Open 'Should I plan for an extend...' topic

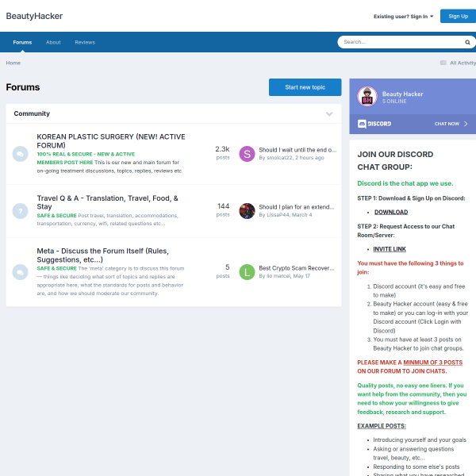[297, 207]
